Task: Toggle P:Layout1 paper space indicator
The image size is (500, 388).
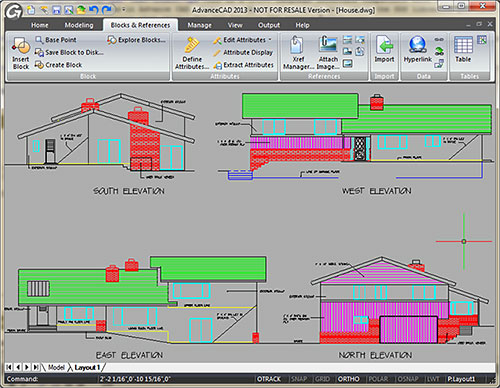Action: coord(461,379)
